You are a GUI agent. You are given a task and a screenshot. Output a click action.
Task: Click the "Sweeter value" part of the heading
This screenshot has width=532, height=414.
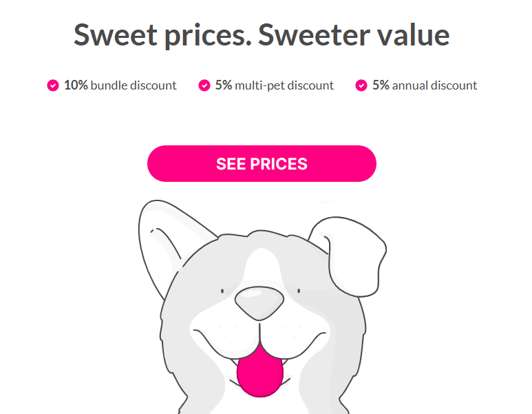(x=354, y=35)
